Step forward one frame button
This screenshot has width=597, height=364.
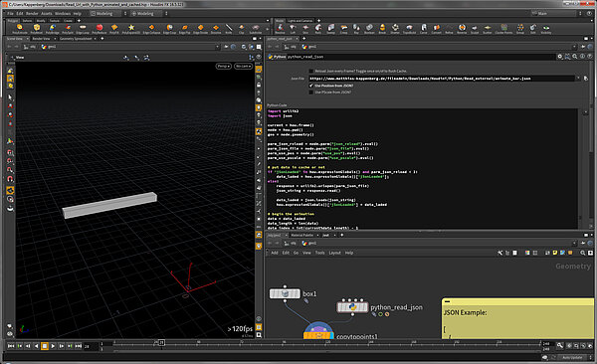[62, 346]
